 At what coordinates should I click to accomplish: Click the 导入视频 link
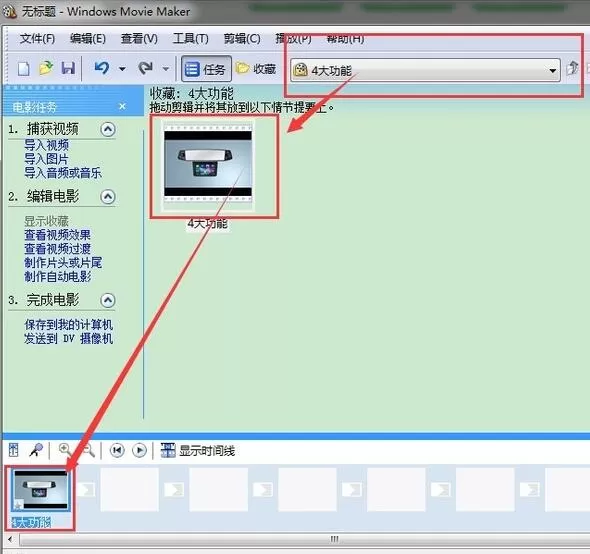(x=47, y=145)
